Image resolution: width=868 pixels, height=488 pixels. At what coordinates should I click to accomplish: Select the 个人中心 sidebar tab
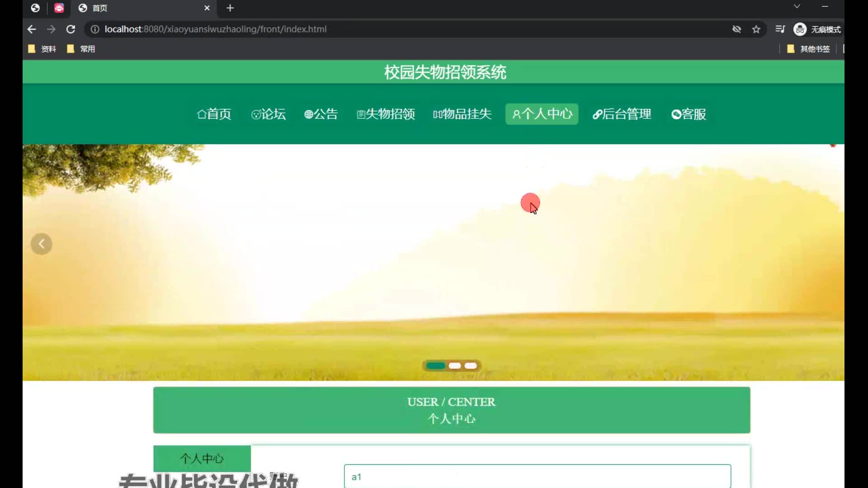pyautogui.click(x=202, y=459)
